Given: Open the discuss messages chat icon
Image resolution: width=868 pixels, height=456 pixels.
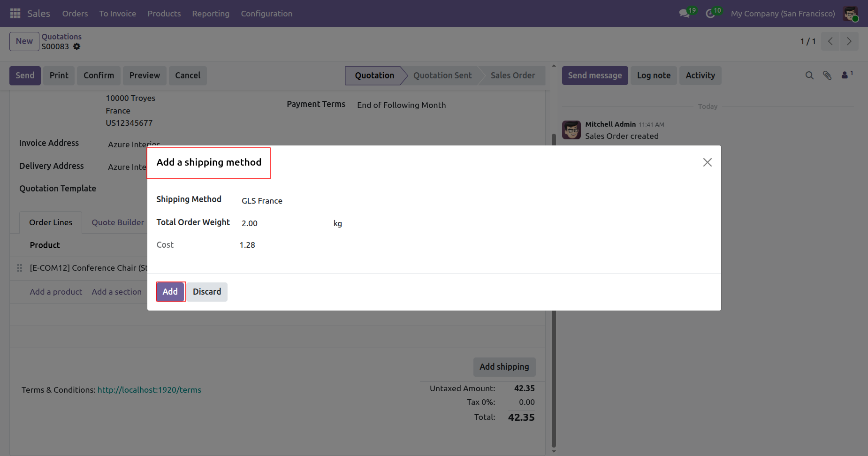Looking at the screenshot, I should [x=685, y=14].
